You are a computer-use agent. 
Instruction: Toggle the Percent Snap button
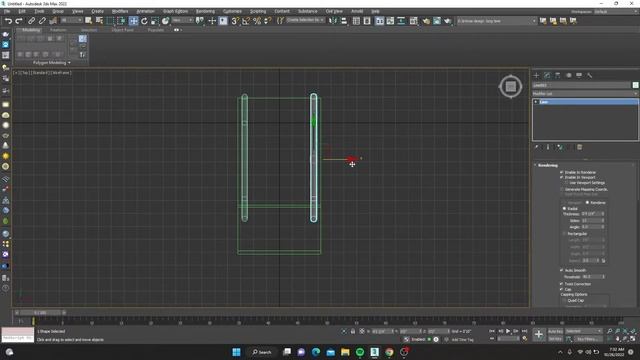(257, 21)
